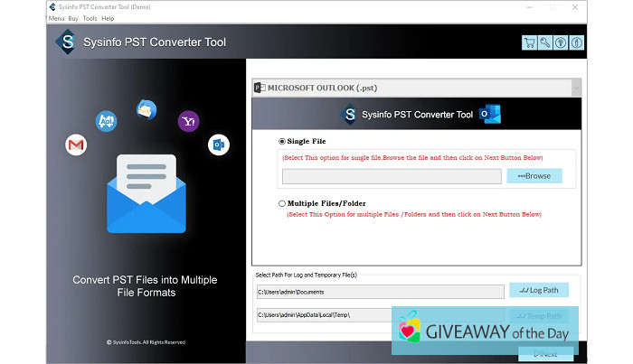This screenshot has width=633, height=364.
Task: Click the Yahoo mail icon
Action: click(x=188, y=121)
